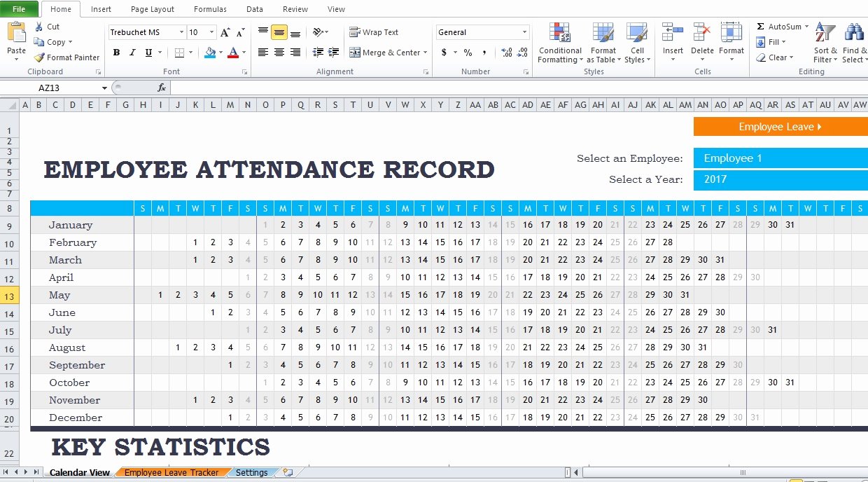Image resolution: width=868 pixels, height=482 pixels.
Task: Activate the Format Painter brush
Action: pos(39,57)
